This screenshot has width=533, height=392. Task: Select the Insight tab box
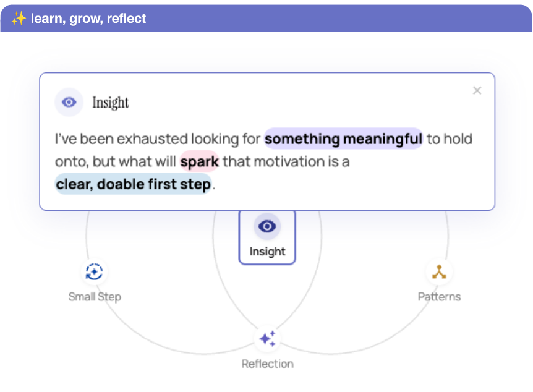pos(267,237)
